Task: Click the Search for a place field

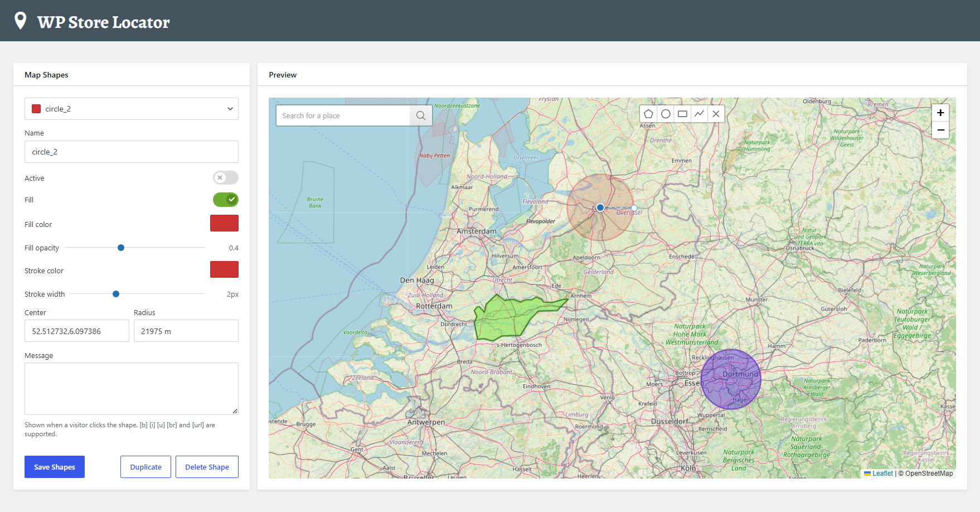Action: [x=343, y=115]
